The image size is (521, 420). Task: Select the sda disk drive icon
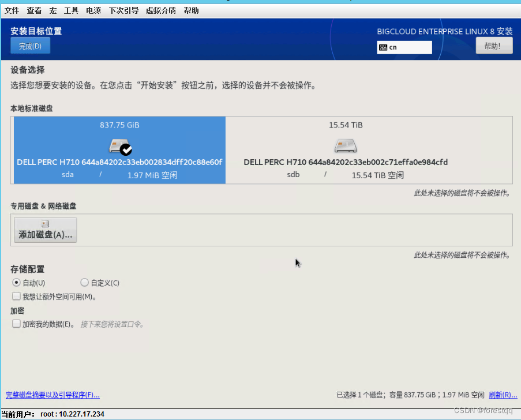coord(119,146)
